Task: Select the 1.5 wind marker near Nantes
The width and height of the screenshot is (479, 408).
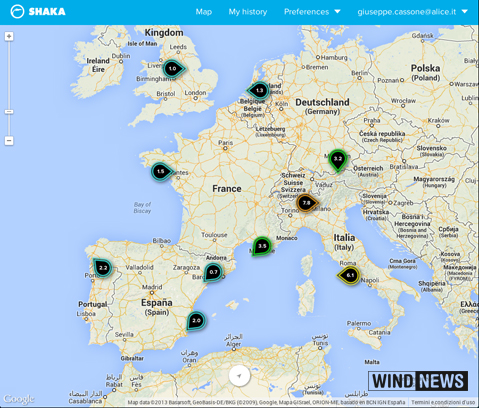Action: click(162, 172)
